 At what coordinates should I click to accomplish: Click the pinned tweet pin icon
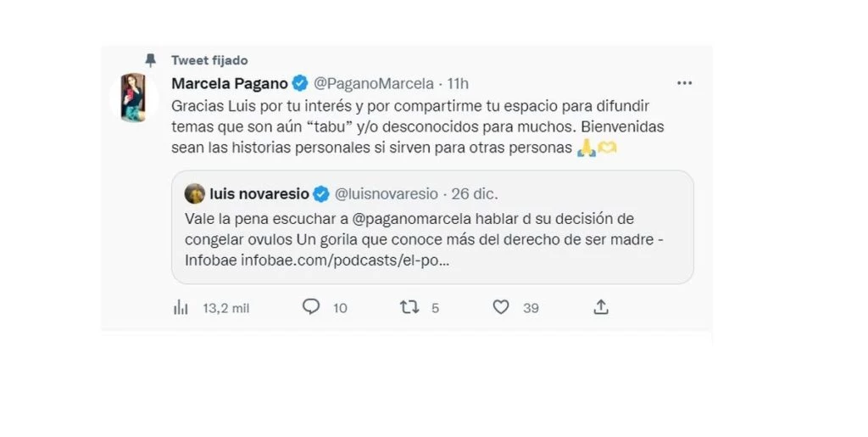(x=151, y=60)
